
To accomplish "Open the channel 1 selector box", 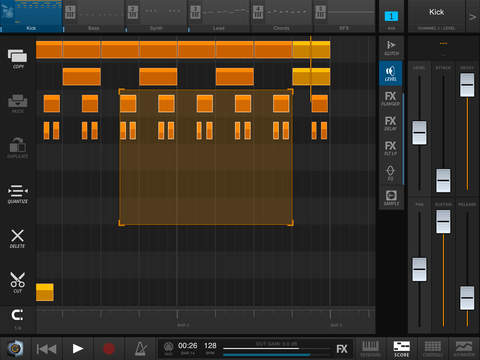I will pos(391,16).
